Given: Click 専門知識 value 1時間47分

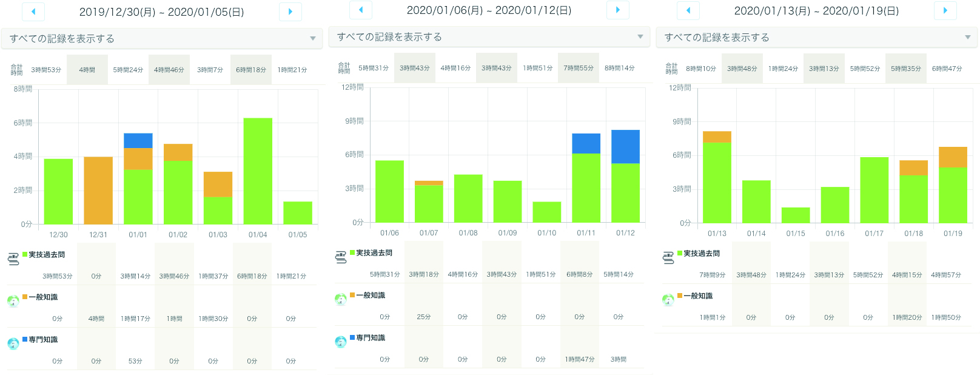Looking at the screenshot, I should pyautogui.click(x=580, y=359).
